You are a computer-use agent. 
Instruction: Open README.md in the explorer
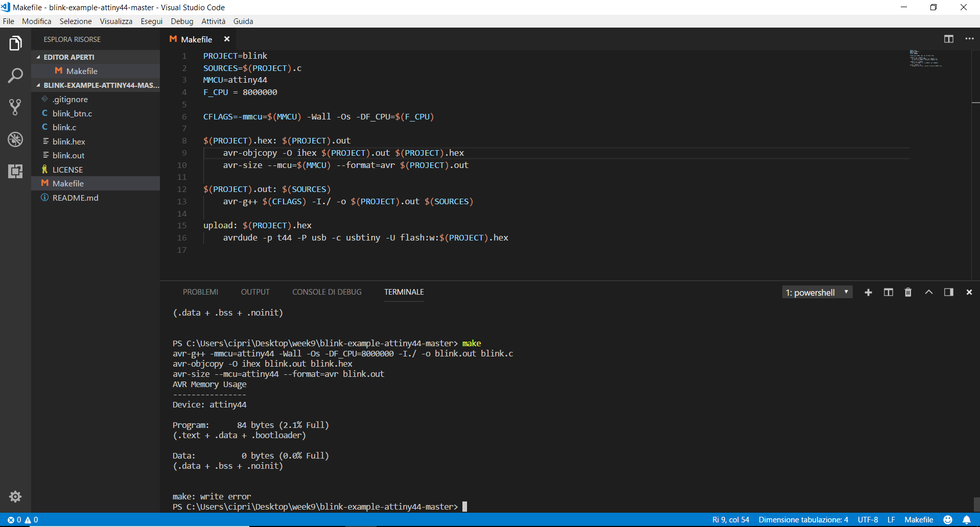96,198
